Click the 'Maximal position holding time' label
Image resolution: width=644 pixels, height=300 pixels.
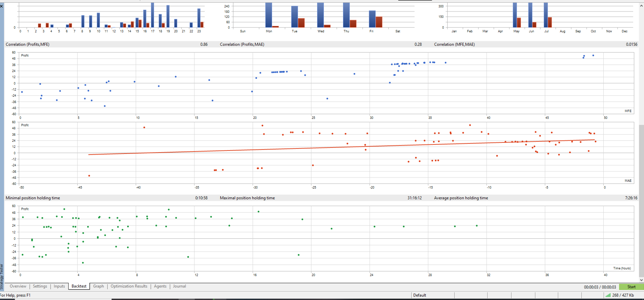coord(247,198)
